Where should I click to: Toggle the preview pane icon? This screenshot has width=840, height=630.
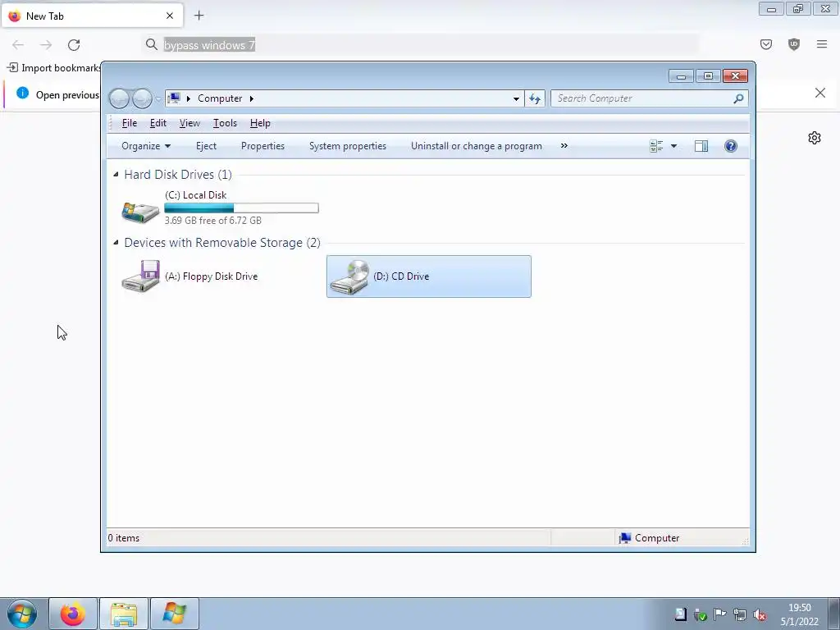[701, 146]
